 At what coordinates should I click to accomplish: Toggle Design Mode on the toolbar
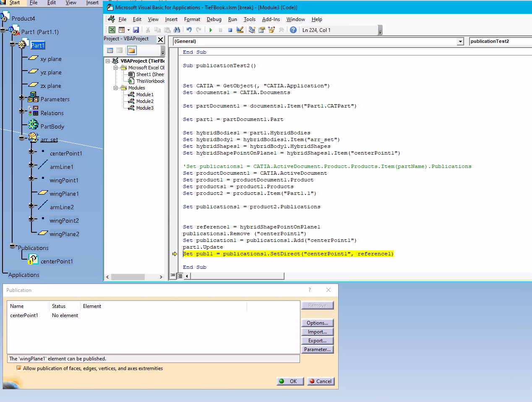(x=240, y=29)
